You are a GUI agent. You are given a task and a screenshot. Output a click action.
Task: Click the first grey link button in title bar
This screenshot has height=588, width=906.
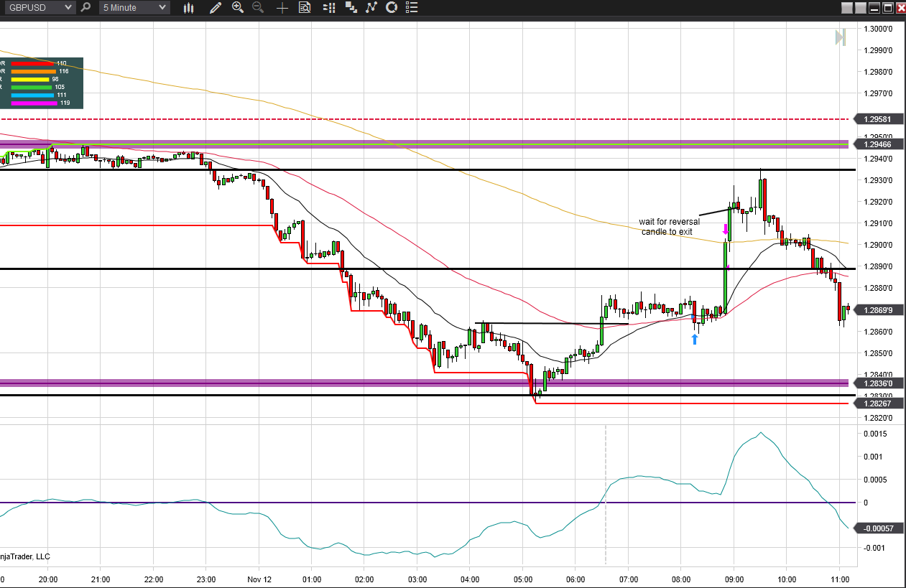(x=847, y=8)
